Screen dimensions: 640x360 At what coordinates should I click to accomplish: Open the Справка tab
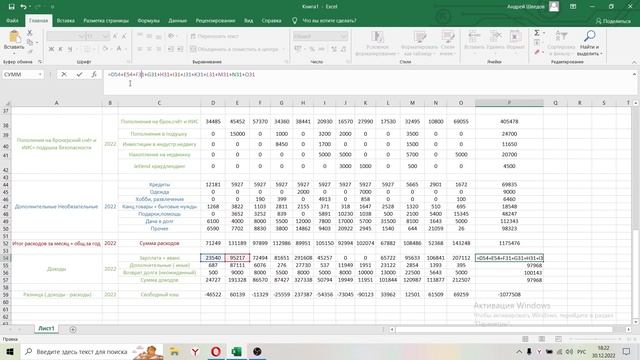(x=271, y=20)
